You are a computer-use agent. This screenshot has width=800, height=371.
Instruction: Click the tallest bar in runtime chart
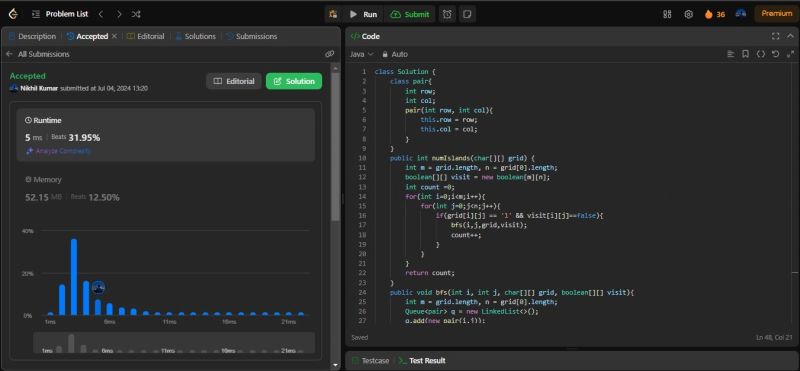[74, 277]
